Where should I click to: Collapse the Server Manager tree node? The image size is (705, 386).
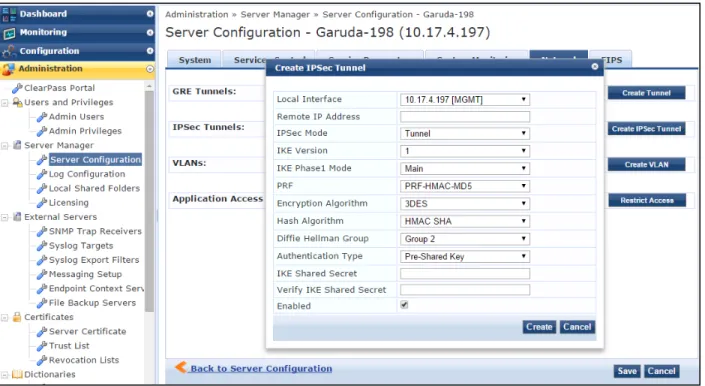click(4, 146)
